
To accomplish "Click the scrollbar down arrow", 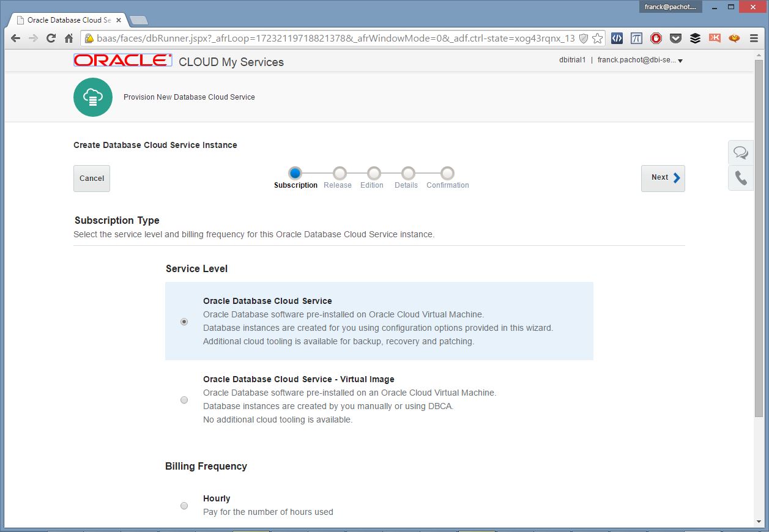I will tap(759, 522).
